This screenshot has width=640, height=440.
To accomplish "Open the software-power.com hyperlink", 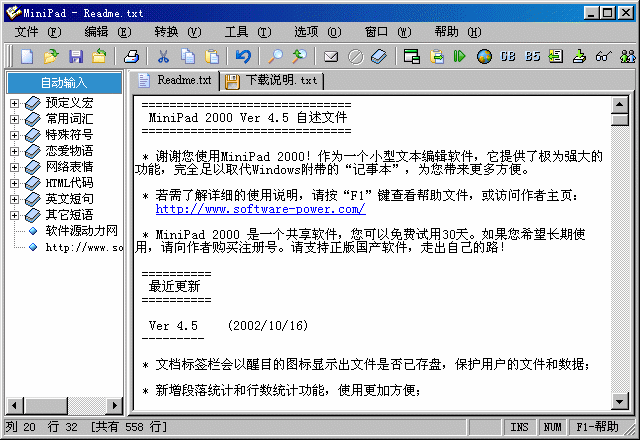I will click(260, 209).
